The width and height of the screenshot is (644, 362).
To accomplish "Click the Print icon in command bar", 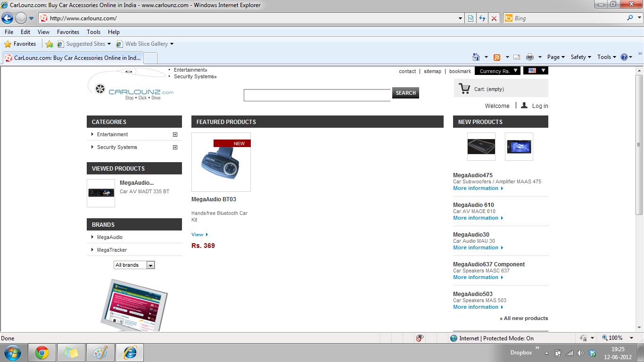I will click(530, 57).
